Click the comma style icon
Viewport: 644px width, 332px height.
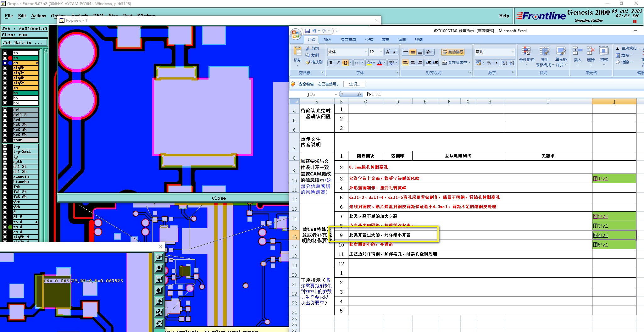click(x=497, y=63)
